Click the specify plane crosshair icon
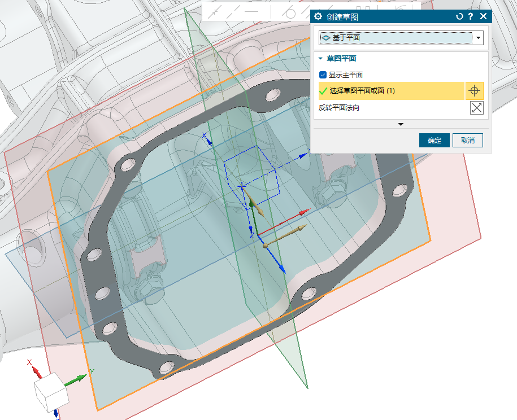 [475, 91]
